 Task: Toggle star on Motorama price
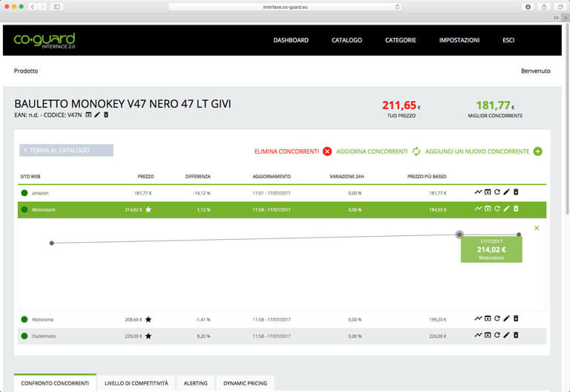pos(148,319)
